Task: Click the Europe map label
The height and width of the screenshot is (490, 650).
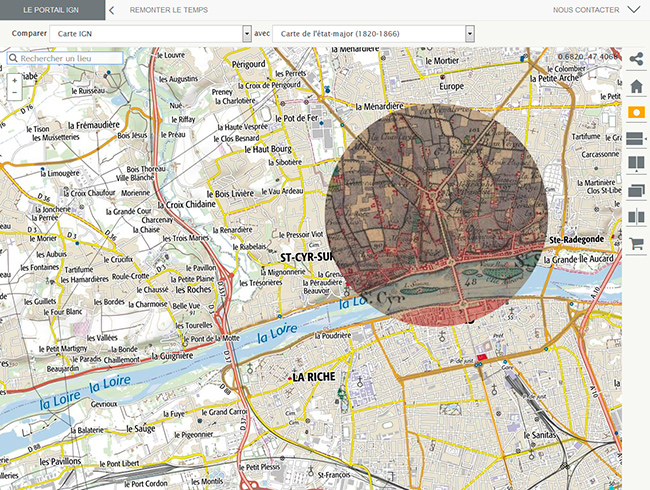Action: click(451, 86)
